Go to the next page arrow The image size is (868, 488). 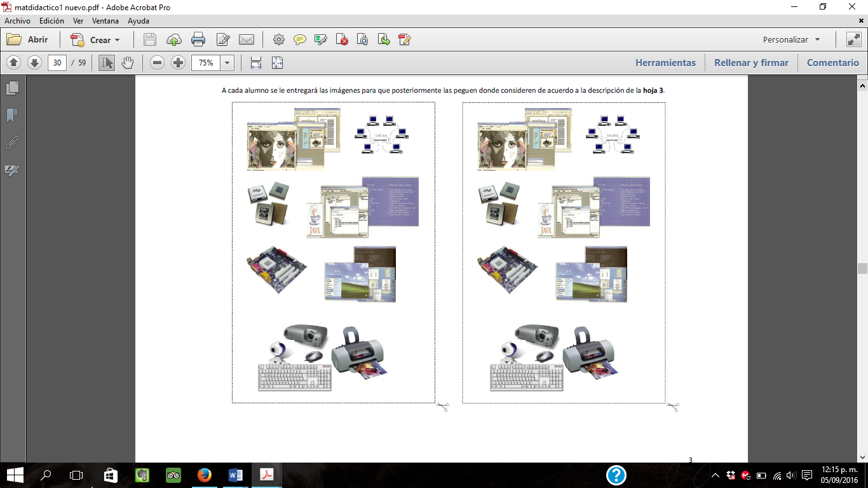(x=35, y=63)
